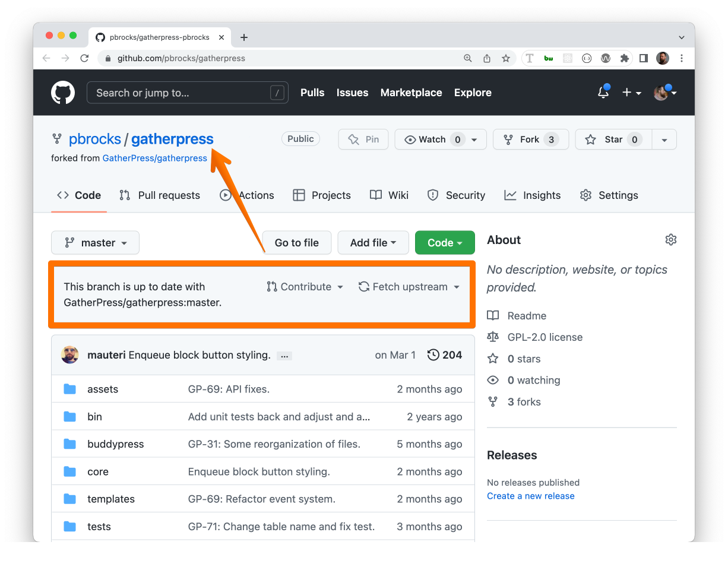
Task: Click Go to file button
Action: pos(297,243)
